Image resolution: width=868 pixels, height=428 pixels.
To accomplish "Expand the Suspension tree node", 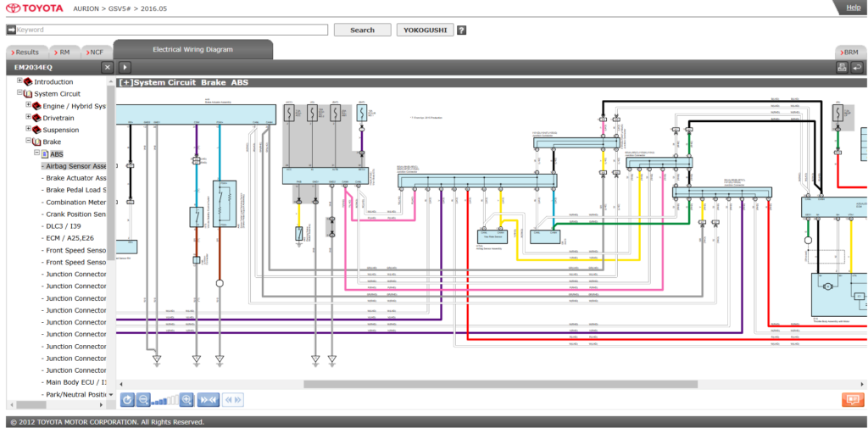I will pos(29,129).
